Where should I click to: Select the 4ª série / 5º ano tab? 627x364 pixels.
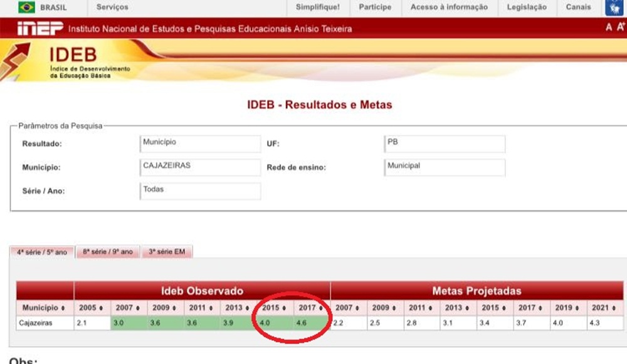[41, 252]
